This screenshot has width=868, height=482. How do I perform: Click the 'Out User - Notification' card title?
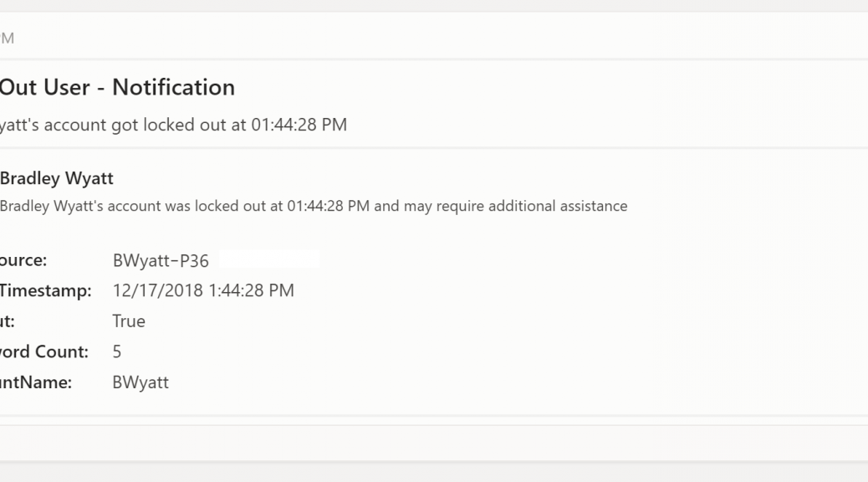[117, 88]
